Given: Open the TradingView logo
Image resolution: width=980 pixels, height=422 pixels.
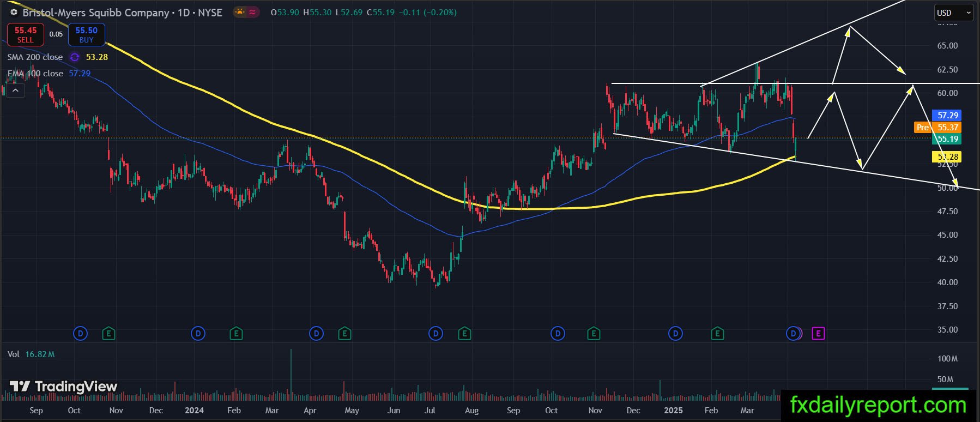Looking at the screenshot, I should coord(64,387).
